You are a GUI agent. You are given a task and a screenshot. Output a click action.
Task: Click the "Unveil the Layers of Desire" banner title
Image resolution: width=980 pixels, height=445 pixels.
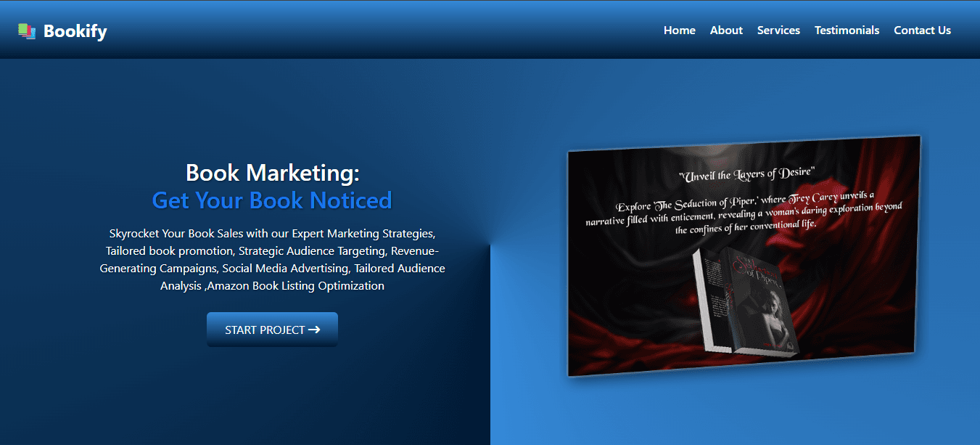coord(746,173)
